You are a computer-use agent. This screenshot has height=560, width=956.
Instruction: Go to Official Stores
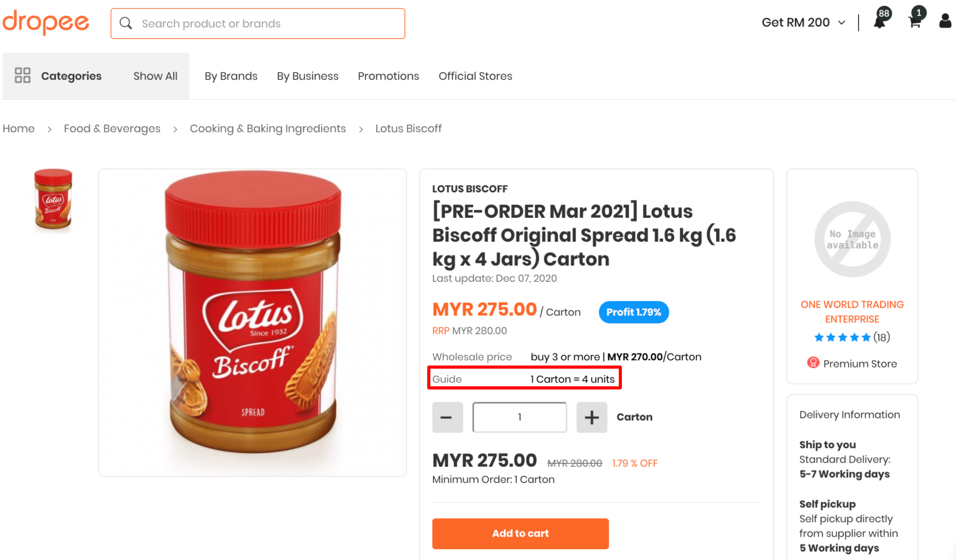(x=475, y=76)
